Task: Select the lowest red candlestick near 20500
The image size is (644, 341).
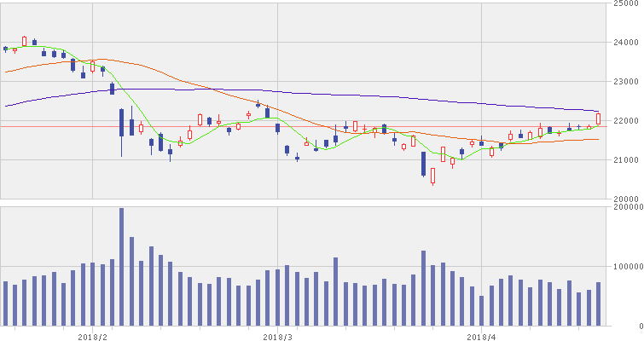Action: tap(433, 176)
